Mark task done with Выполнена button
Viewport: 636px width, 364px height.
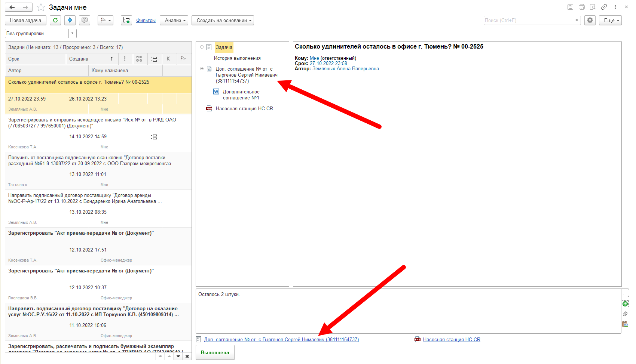coord(215,352)
